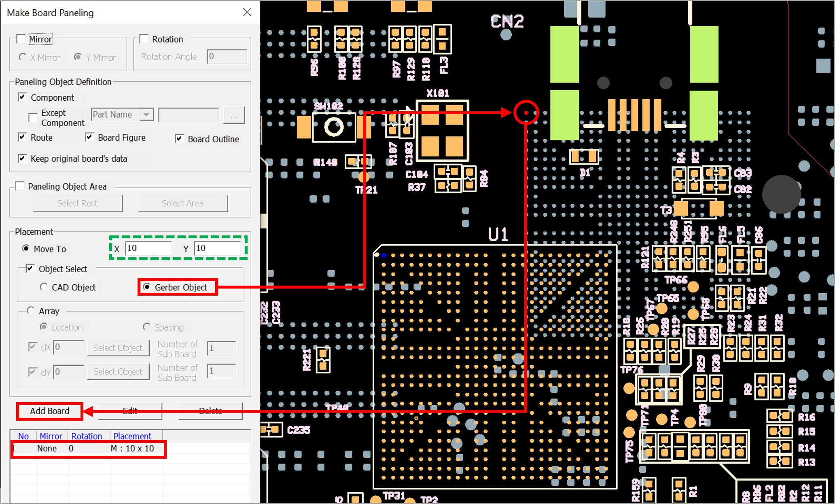Select the Gerber Object radio option
Viewport: 835px width, 504px height.
point(147,287)
